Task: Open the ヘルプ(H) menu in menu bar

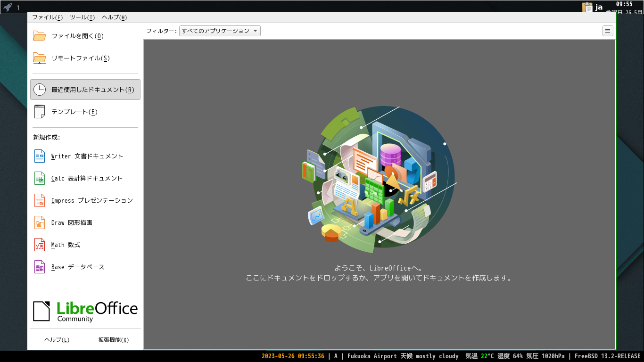Action: [114, 17]
